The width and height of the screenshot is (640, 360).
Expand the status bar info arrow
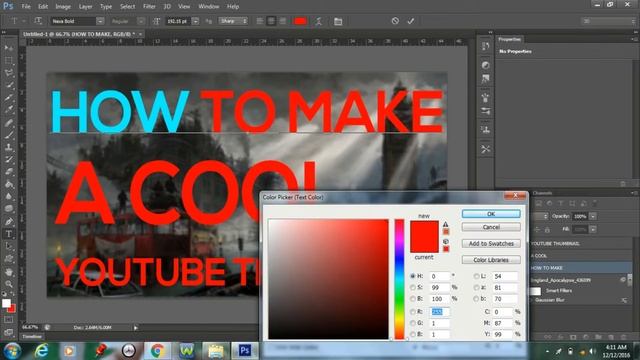coord(136,327)
